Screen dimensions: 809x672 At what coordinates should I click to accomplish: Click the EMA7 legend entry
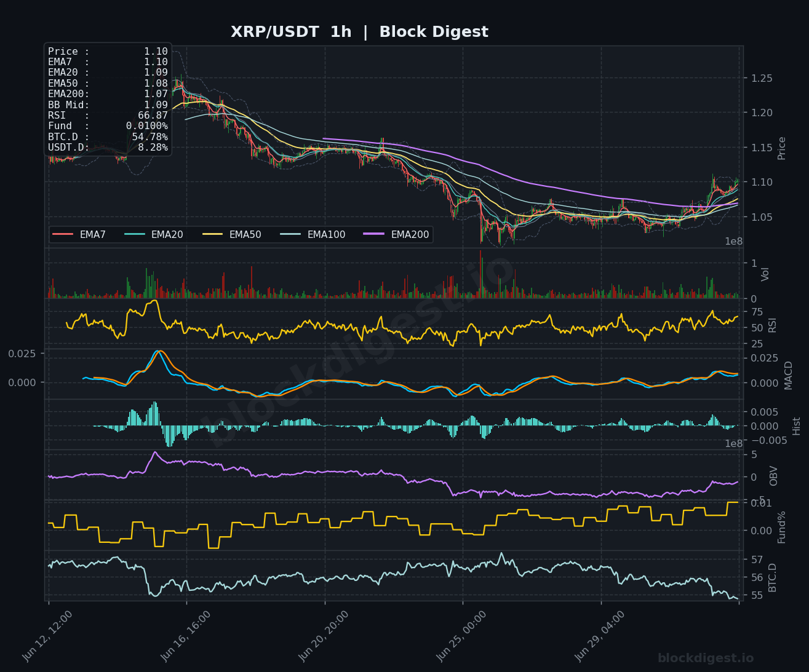point(79,235)
